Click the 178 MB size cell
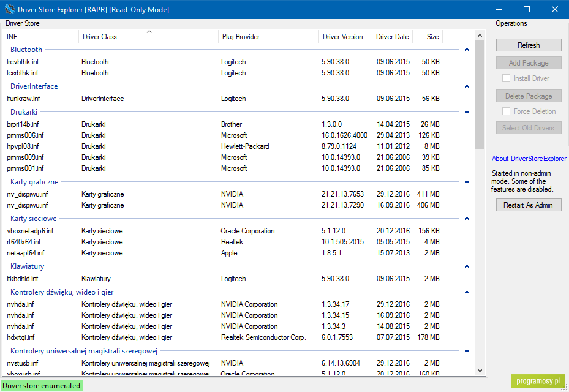This screenshot has width=569, height=392. pyautogui.click(x=428, y=337)
